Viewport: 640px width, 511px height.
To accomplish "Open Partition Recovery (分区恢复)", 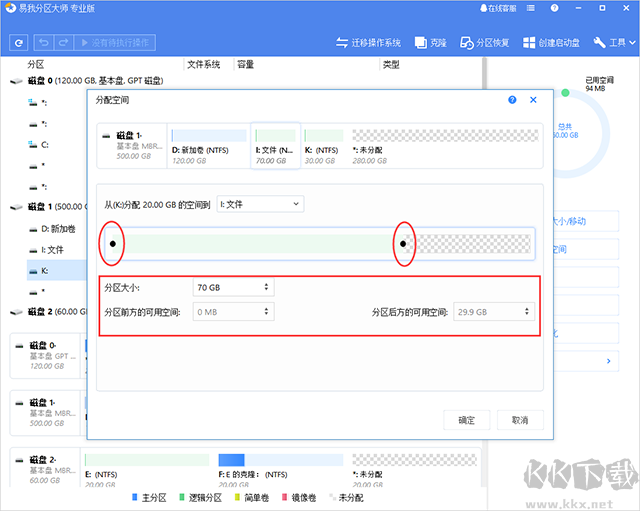I will (484, 42).
